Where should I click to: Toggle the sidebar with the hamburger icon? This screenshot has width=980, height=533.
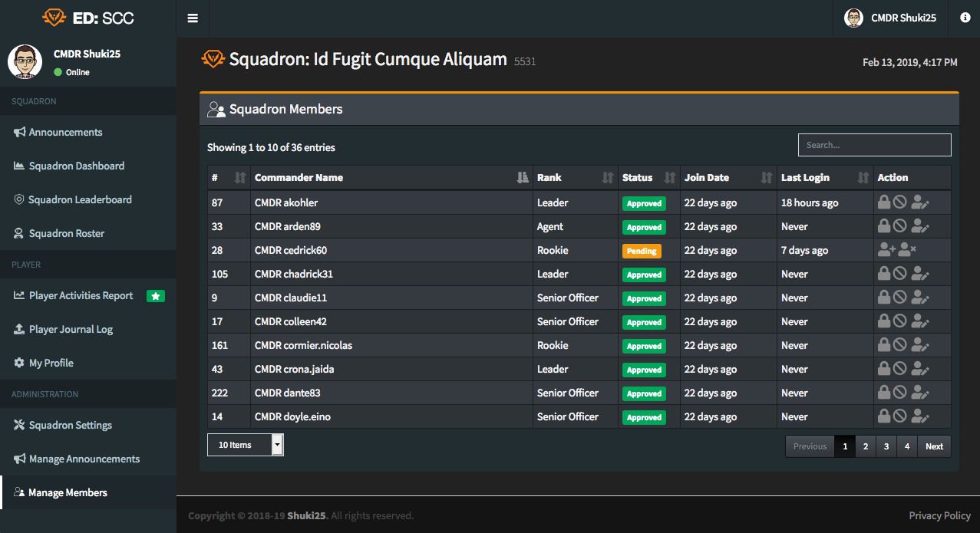point(193,18)
